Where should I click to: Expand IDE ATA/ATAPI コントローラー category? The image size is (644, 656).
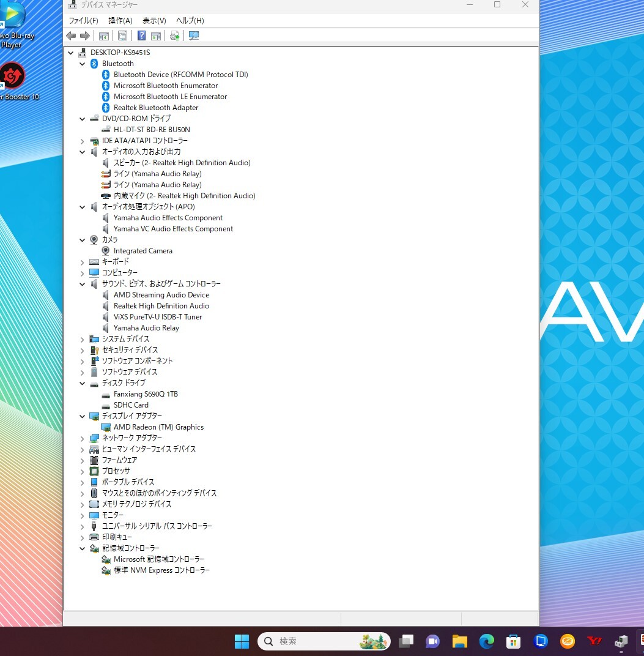pyautogui.click(x=83, y=141)
